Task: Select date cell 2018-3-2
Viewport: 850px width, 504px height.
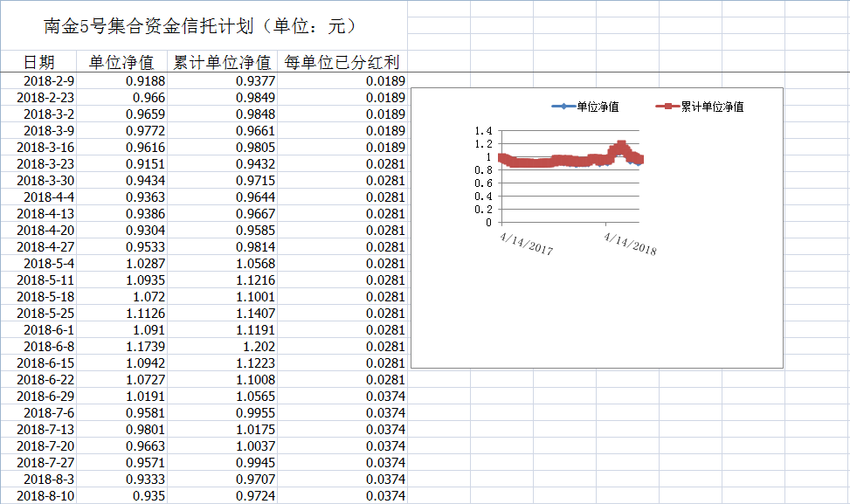Action: coord(38,114)
